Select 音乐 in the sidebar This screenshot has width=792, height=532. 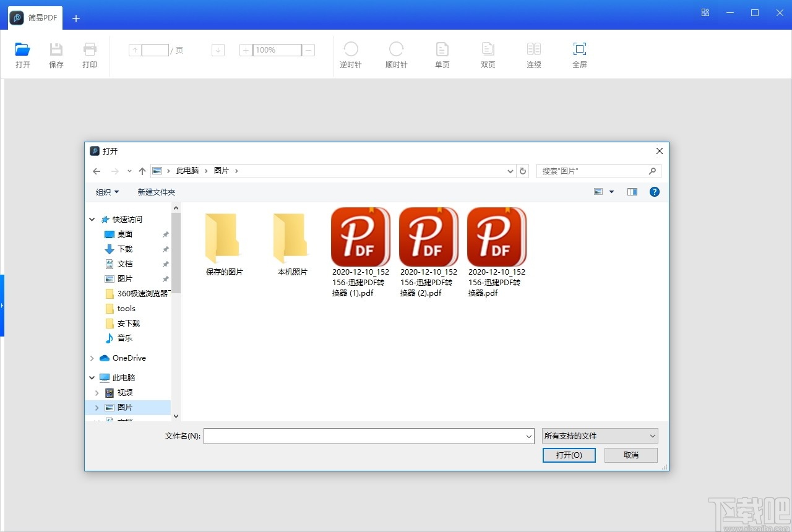click(x=125, y=338)
